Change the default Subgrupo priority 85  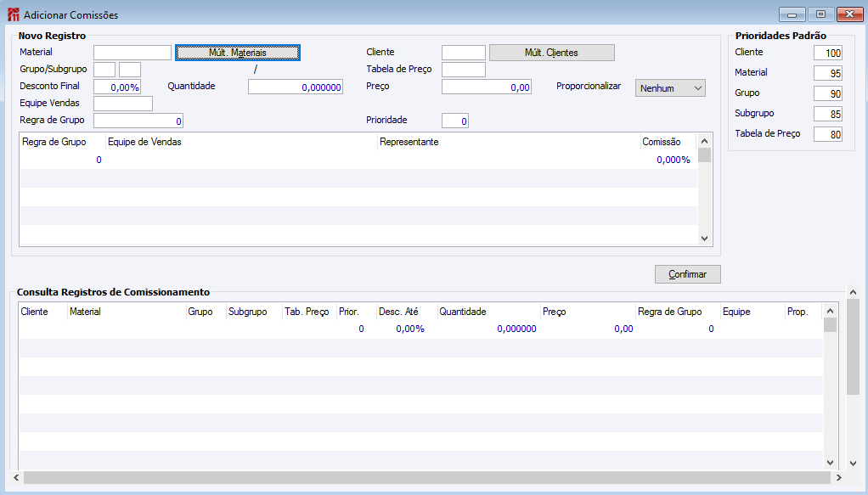(x=828, y=114)
